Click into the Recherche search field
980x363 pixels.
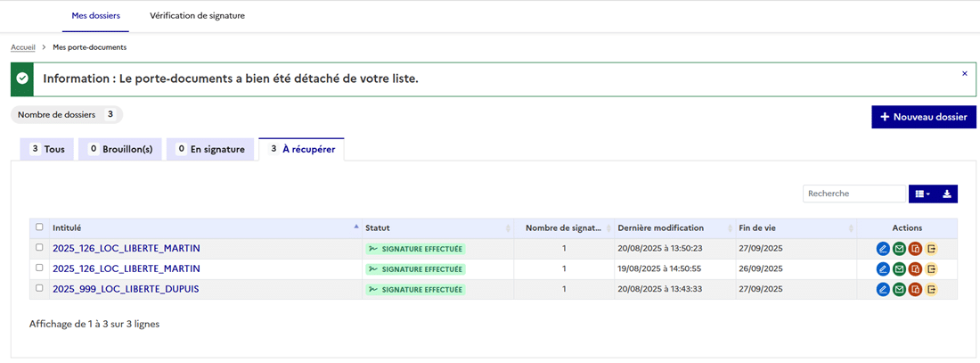tap(853, 194)
